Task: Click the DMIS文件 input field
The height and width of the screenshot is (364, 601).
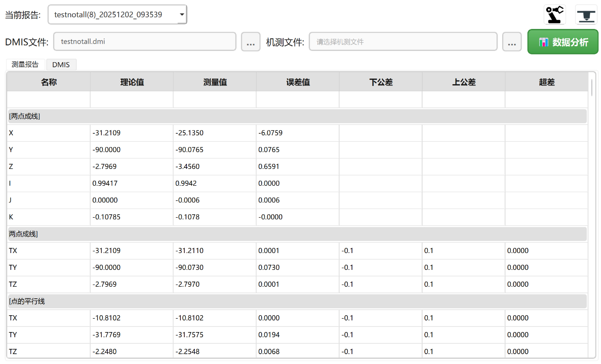Action: pos(145,42)
